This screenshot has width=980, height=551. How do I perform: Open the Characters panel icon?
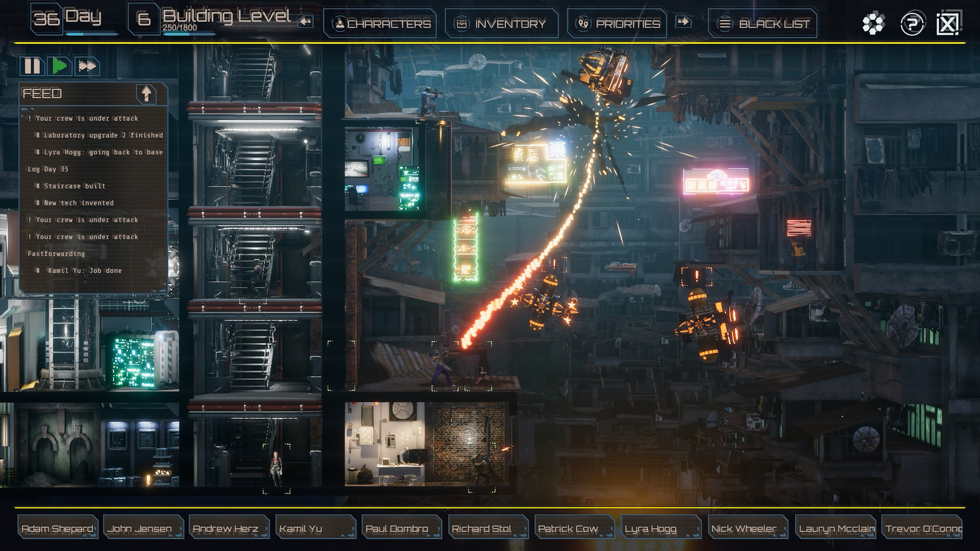pos(338,23)
